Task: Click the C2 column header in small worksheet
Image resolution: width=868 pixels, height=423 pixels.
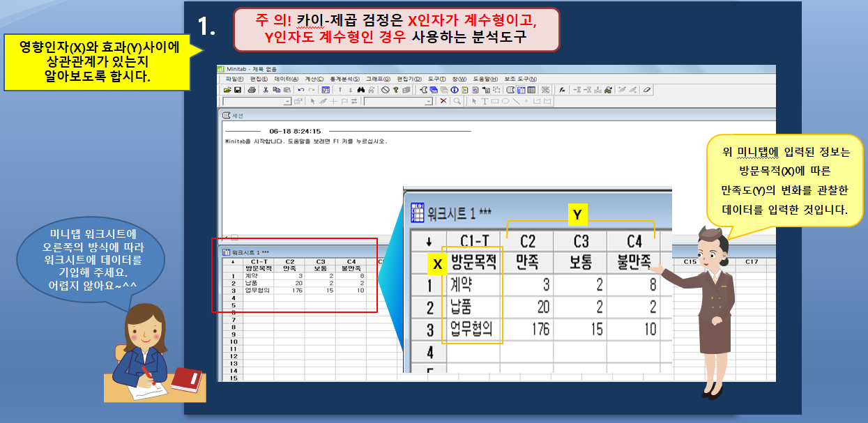Action: click(289, 262)
